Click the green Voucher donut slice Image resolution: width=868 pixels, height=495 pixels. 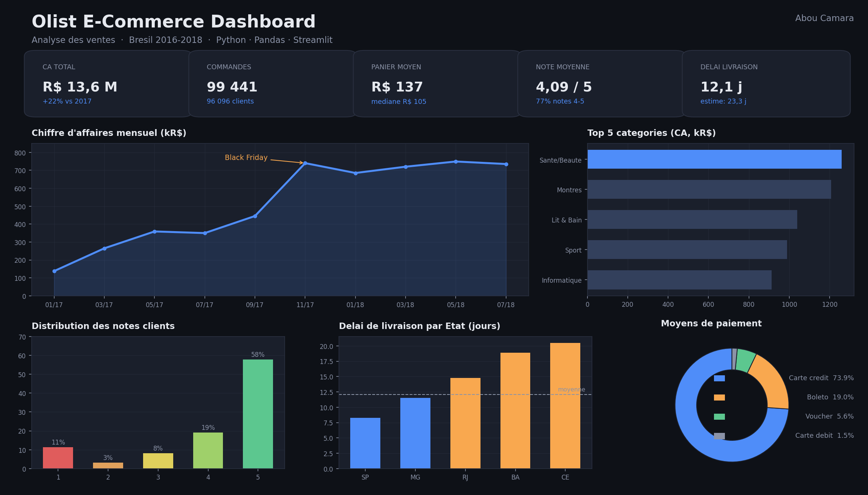(746, 360)
